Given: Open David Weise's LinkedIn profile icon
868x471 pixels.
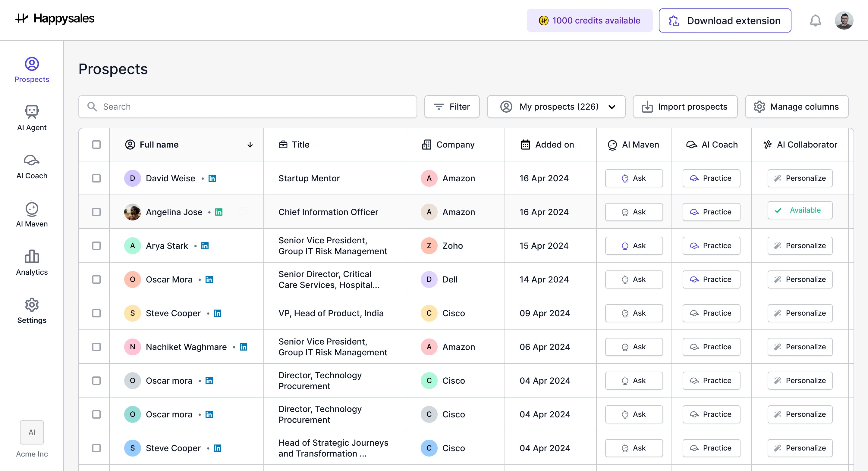Looking at the screenshot, I should (x=212, y=178).
